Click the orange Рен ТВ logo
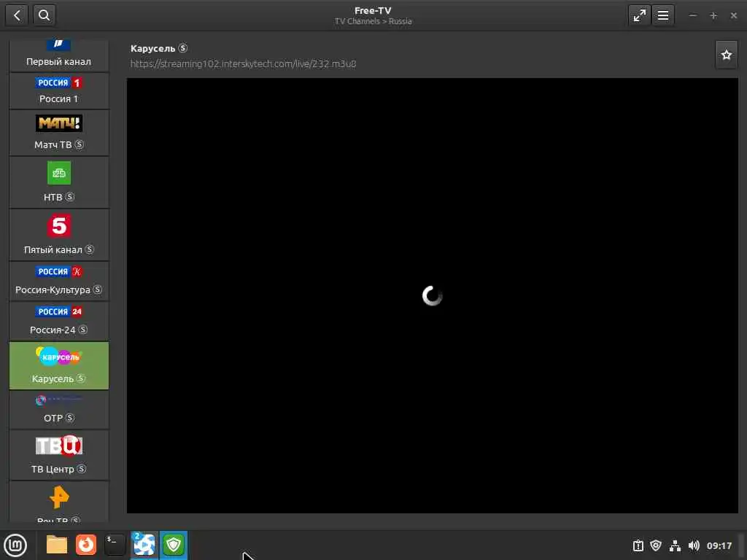The image size is (747, 560). point(59,497)
